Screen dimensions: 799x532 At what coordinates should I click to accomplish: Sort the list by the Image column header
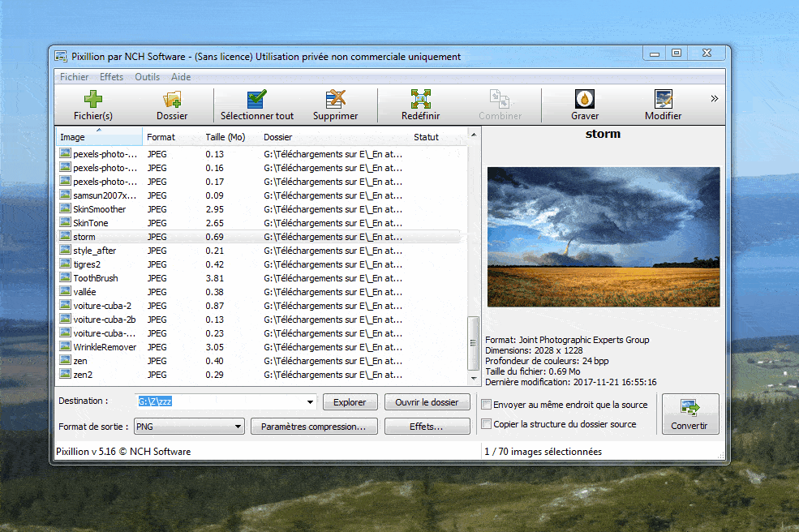pos(99,137)
